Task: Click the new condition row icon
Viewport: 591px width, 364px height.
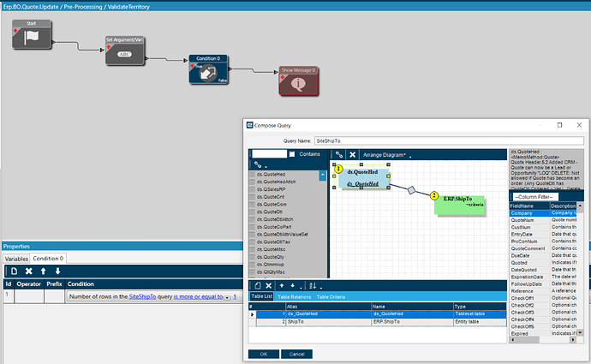Action: 13,271
